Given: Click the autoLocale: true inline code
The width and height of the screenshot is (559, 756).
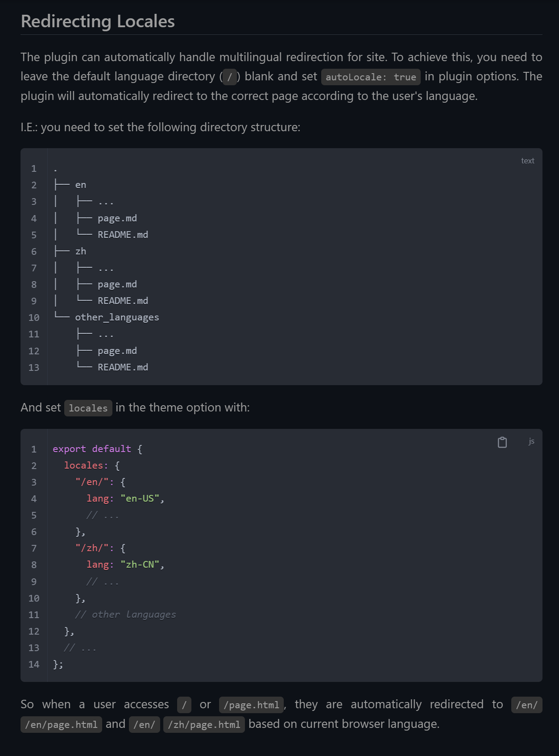Looking at the screenshot, I should (371, 77).
